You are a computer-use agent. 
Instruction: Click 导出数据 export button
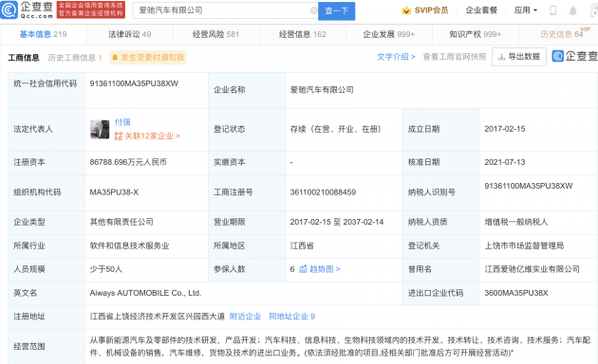pyautogui.click(x=519, y=57)
